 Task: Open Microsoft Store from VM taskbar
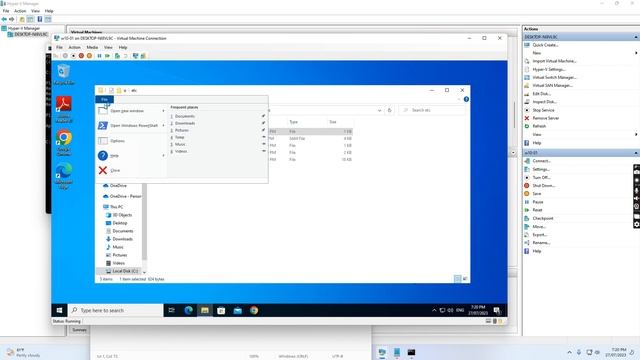click(221, 310)
